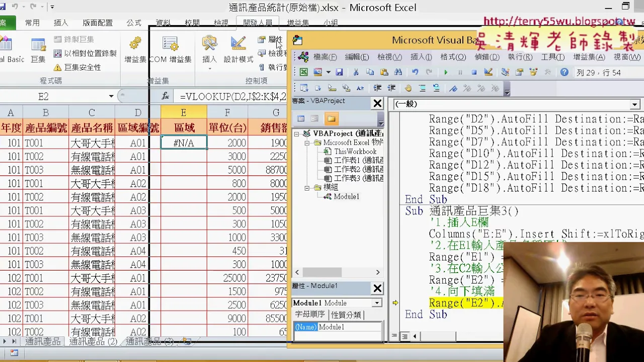Select 工作表3 in the project tree
This screenshot has width=644, height=362.
354,178
